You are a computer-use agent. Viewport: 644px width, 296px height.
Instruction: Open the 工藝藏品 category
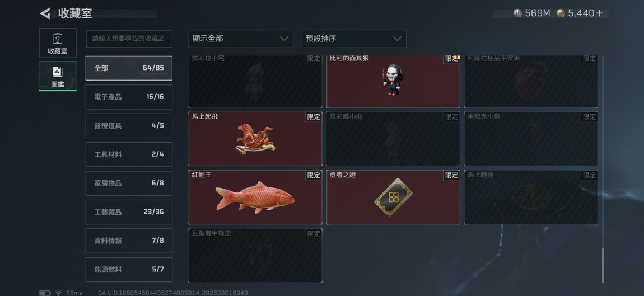tap(129, 212)
